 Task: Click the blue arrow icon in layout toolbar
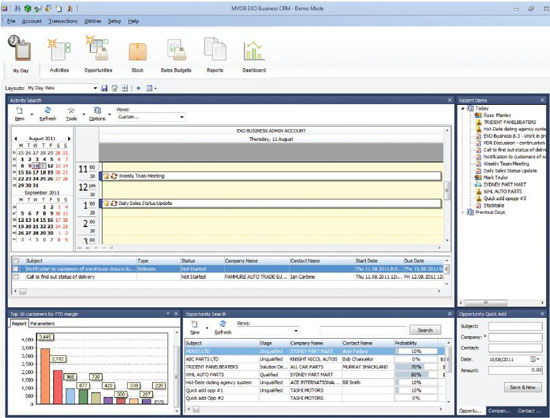coord(139,88)
